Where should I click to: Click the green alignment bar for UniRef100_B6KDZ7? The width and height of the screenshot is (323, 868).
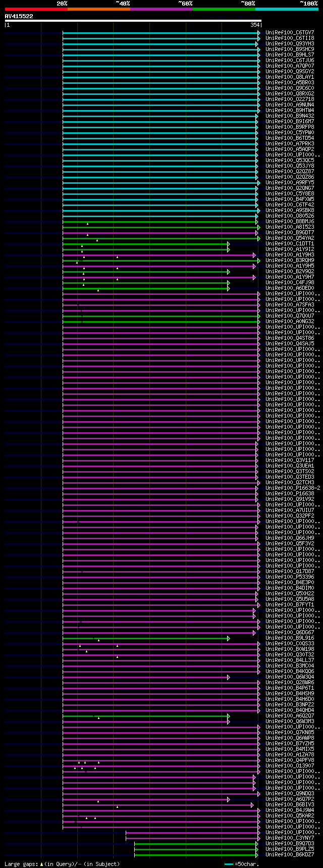coord(196,855)
